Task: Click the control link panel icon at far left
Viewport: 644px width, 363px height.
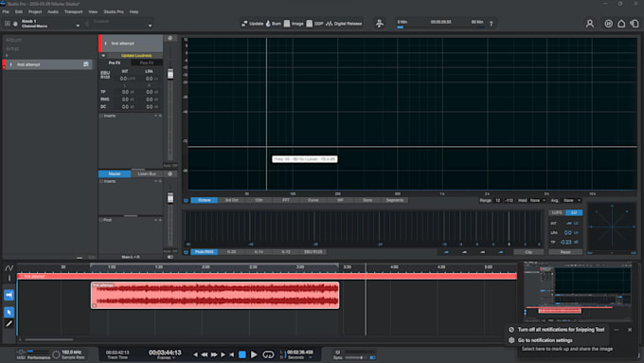Action: [8, 24]
